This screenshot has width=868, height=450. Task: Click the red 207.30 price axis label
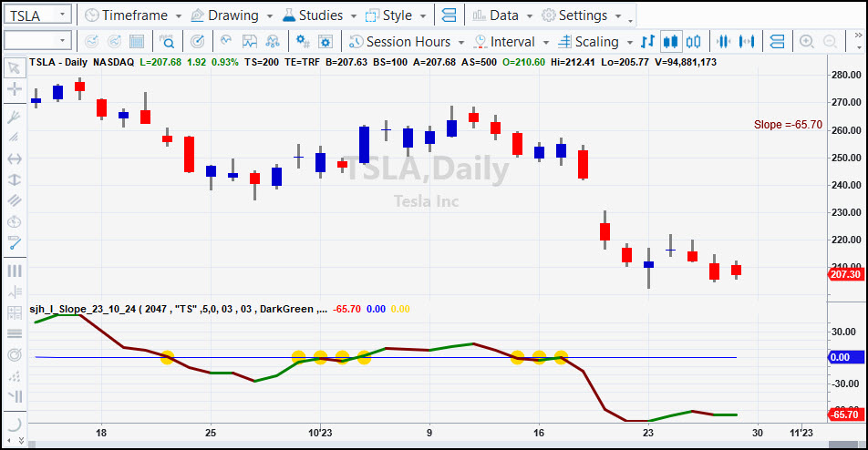point(846,274)
